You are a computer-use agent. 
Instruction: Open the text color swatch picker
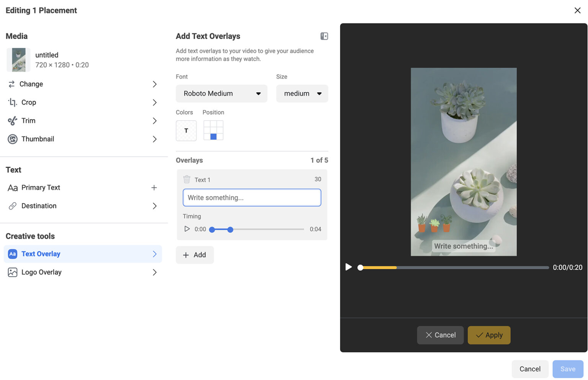(186, 130)
